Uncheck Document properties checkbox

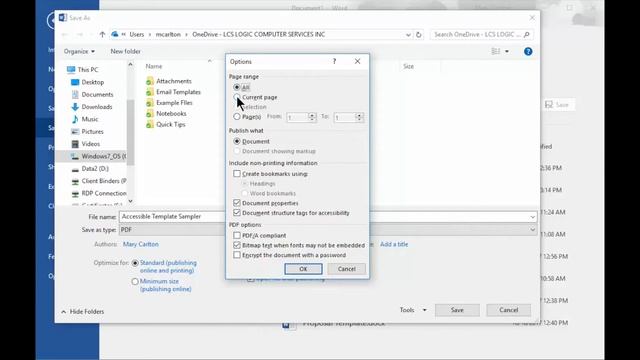coord(237,203)
